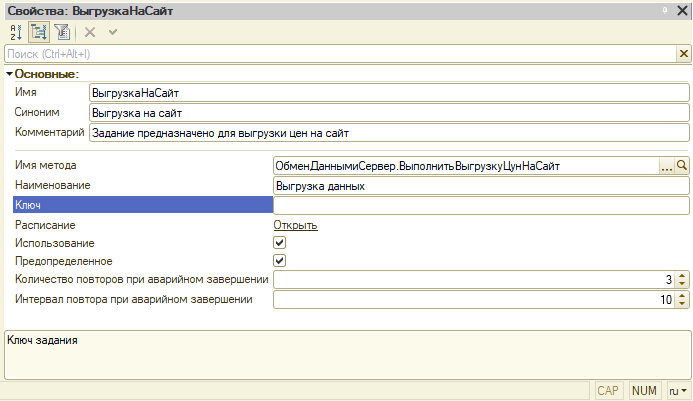Open the ru language dropdown in status bar
The width and height of the screenshot is (693, 401).
click(678, 391)
